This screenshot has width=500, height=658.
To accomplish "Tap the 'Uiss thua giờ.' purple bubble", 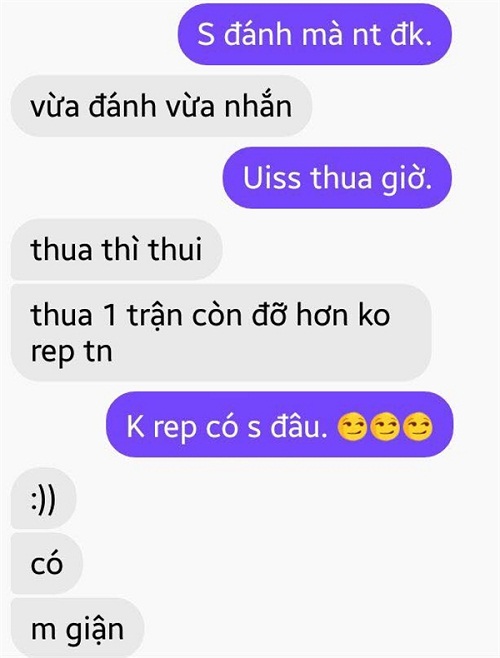I will (x=337, y=178).
